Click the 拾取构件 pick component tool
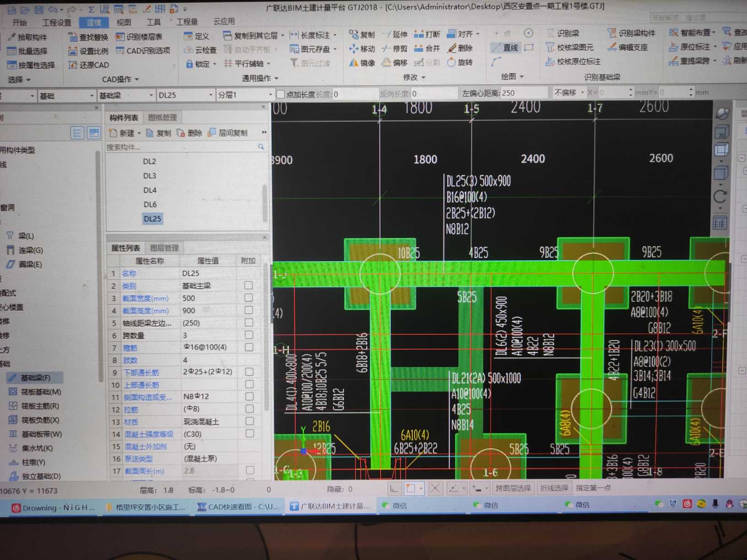This screenshot has height=560, width=747. [x=27, y=37]
